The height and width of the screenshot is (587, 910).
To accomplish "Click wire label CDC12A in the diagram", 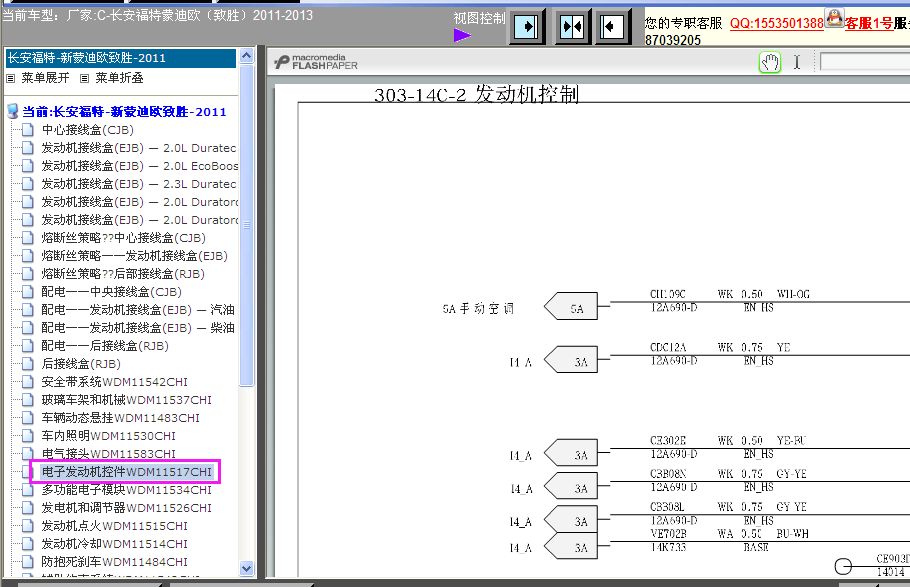I will (x=668, y=347).
